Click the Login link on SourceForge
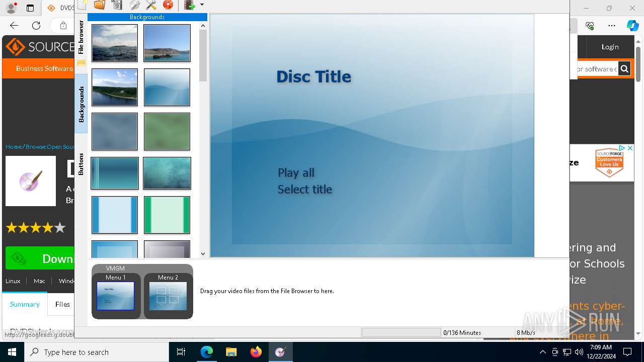This screenshot has width=644, height=362. [610, 47]
